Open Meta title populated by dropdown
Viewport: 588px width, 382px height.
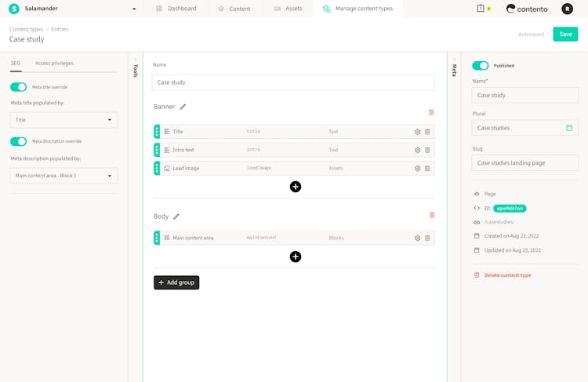pos(64,120)
